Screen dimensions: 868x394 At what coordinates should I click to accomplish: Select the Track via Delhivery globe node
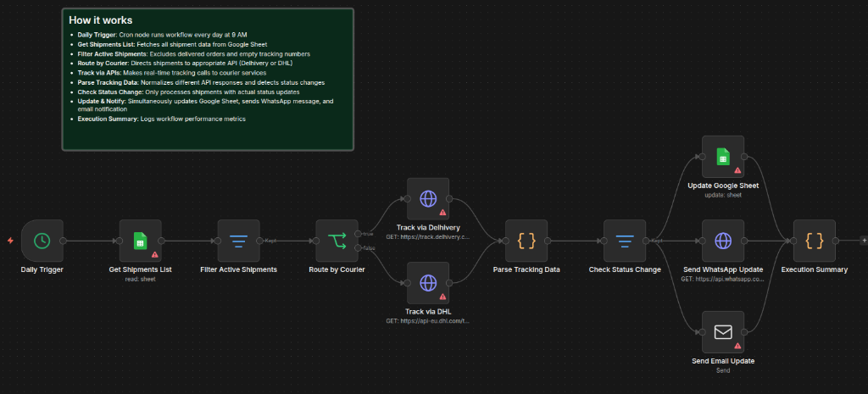[x=428, y=198]
